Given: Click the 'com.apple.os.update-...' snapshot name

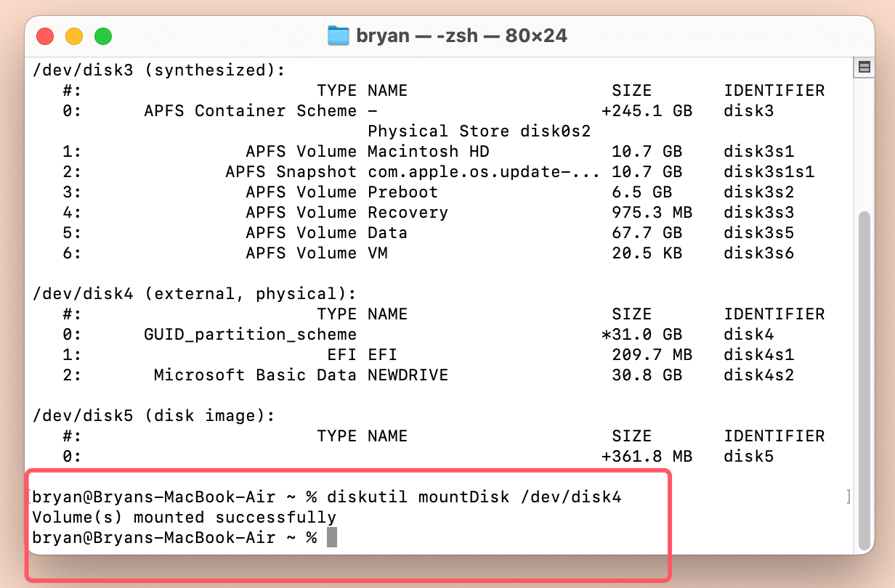Looking at the screenshot, I should tap(484, 172).
